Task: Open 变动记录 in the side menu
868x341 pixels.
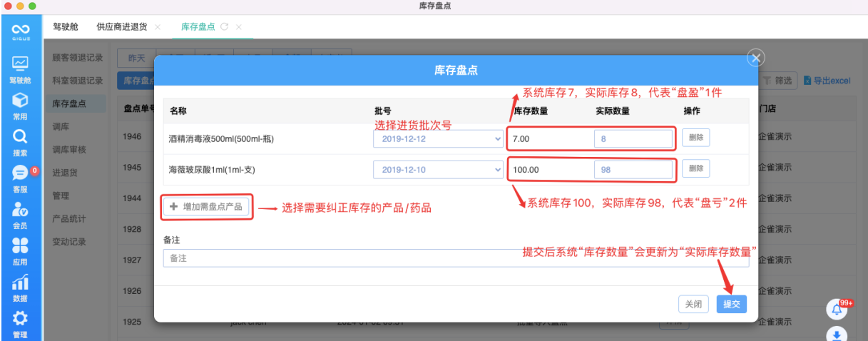Action: click(x=69, y=242)
